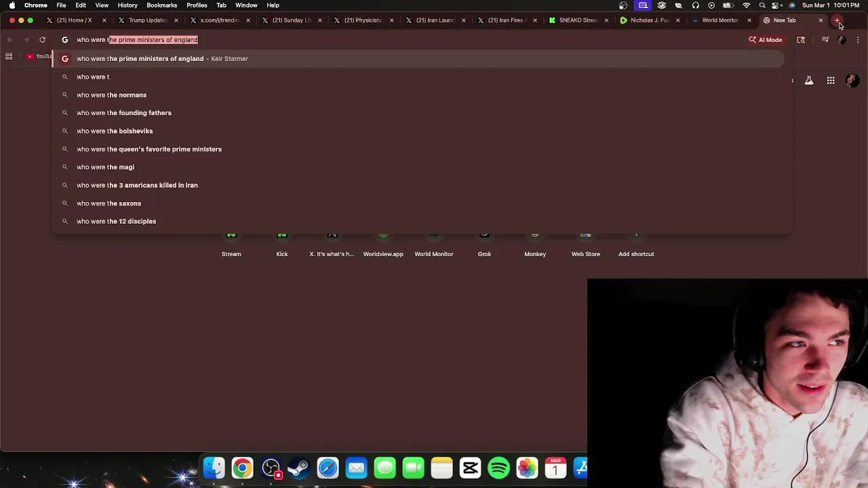Open the View menu

102,5
